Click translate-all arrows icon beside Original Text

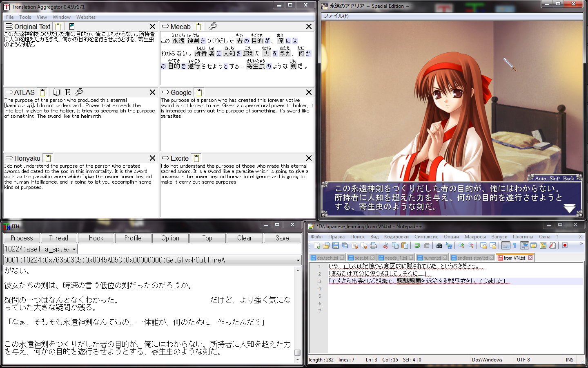(9, 27)
